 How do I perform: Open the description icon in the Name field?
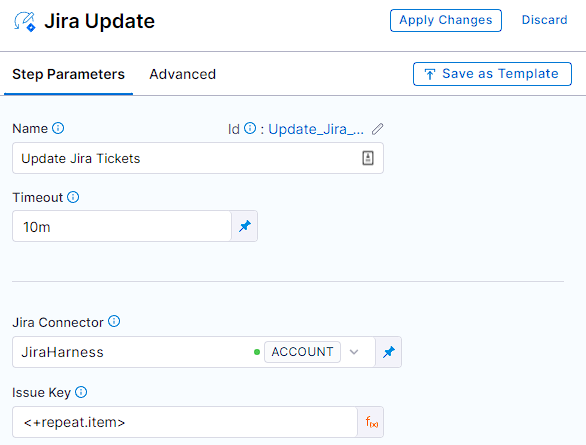pos(368,158)
